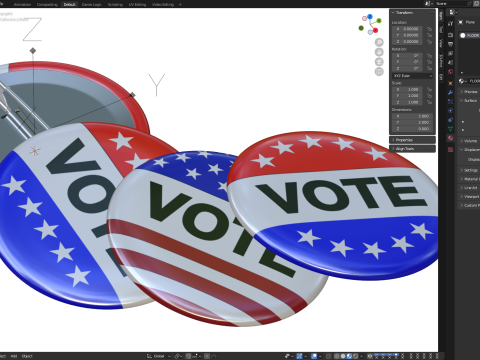This screenshot has width=480, height=360.
Task: Toggle perspective/orthographic grid button
Action: [x=379, y=71]
